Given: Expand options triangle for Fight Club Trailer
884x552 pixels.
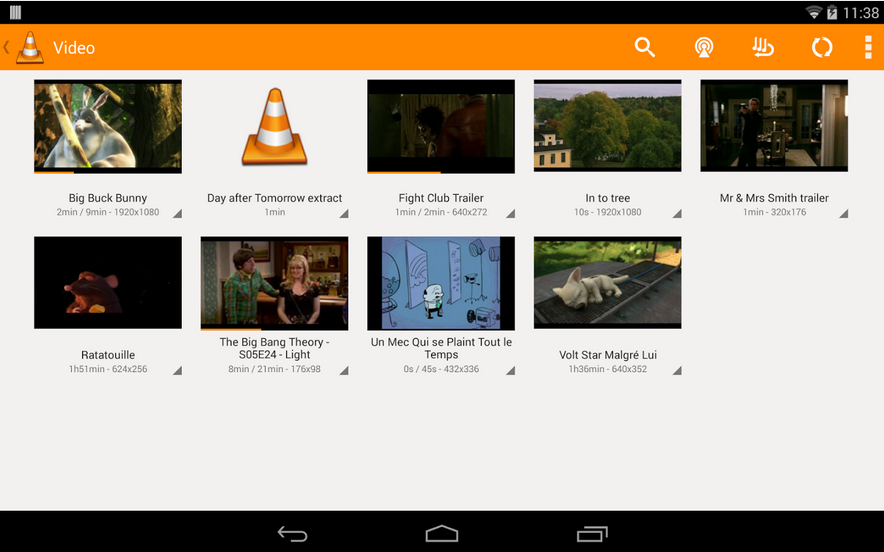Looking at the screenshot, I should [510, 213].
